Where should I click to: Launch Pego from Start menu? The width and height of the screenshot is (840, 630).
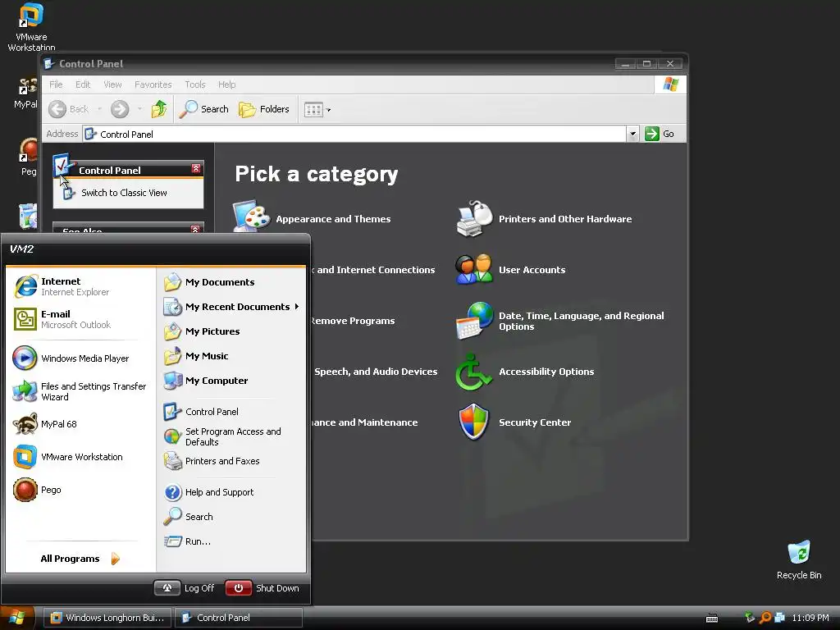(80, 490)
